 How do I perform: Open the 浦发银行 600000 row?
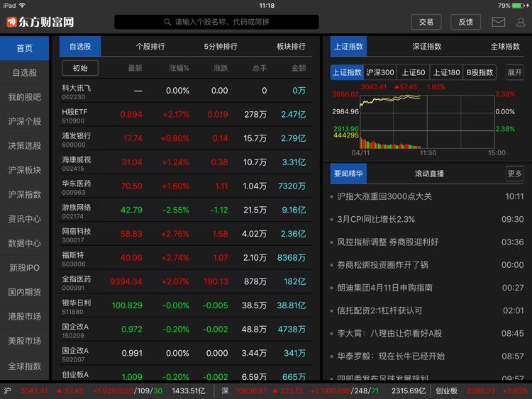tap(186, 138)
